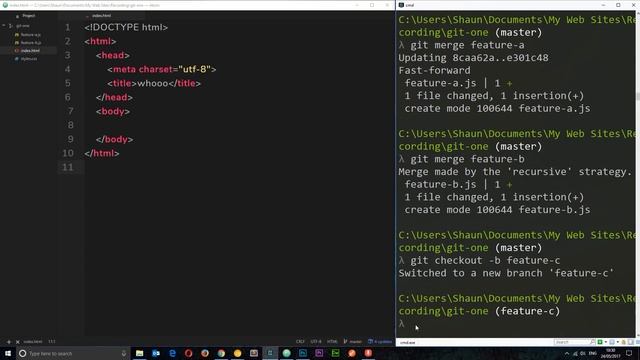Click the Cortana microphone icon
This screenshot has width=640, height=360.
click(124, 353)
